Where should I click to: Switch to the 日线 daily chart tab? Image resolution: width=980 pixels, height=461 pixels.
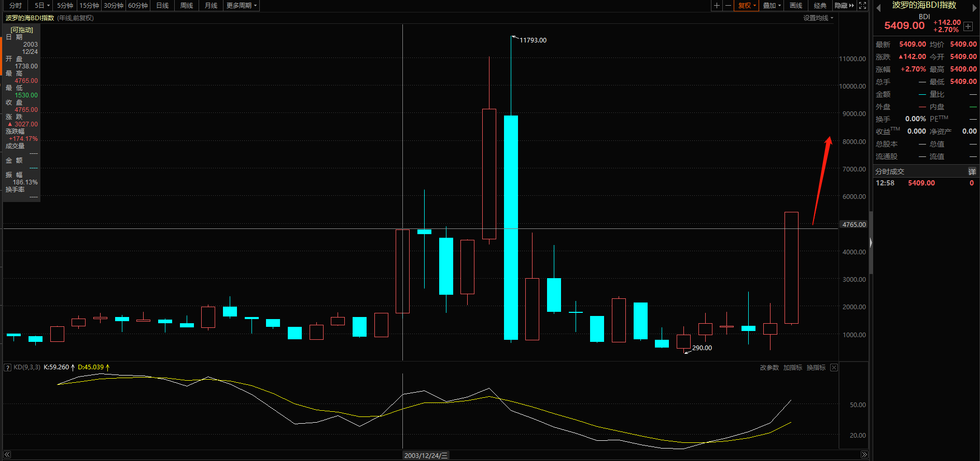162,6
